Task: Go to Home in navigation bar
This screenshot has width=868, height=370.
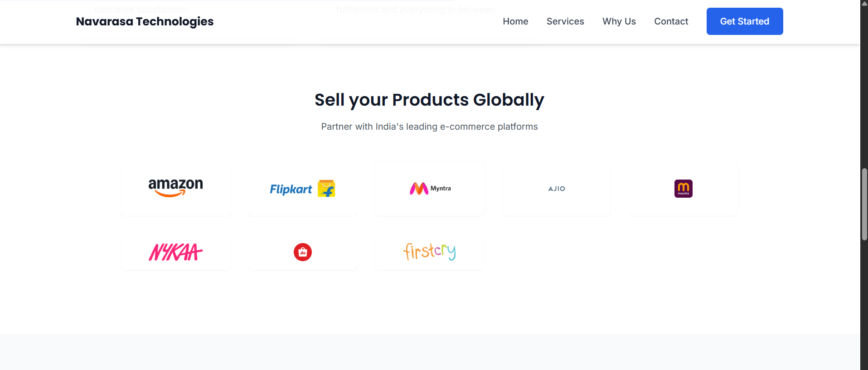Action: point(515,21)
